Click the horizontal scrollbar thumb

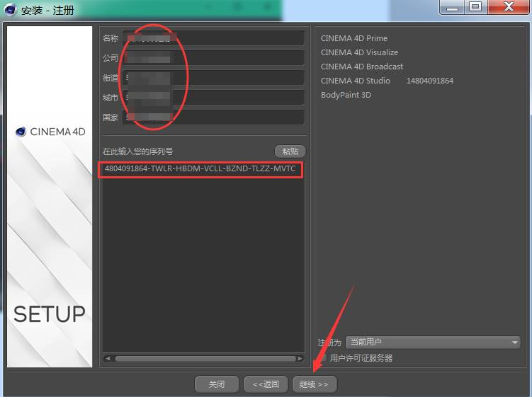click(205, 358)
